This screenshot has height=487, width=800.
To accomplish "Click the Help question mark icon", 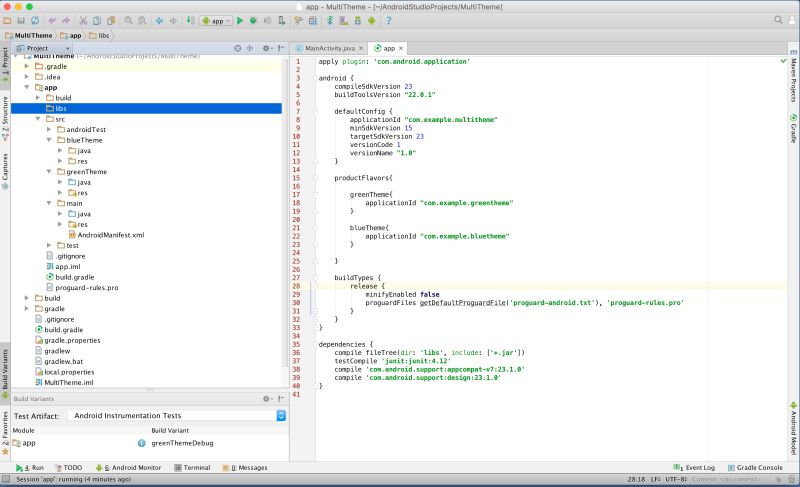I will (389, 20).
